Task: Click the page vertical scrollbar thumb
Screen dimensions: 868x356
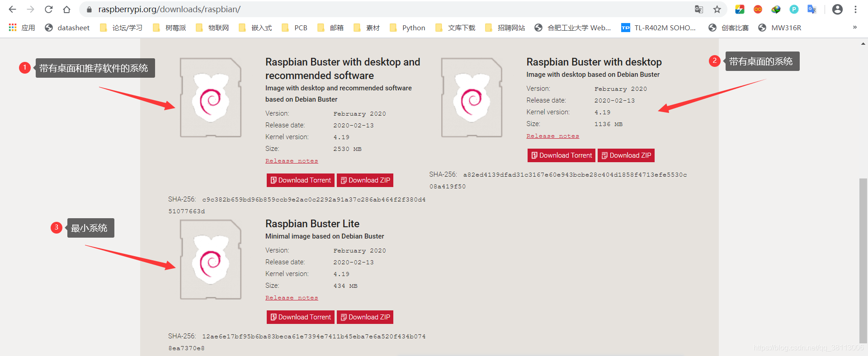Action: point(863,260)
